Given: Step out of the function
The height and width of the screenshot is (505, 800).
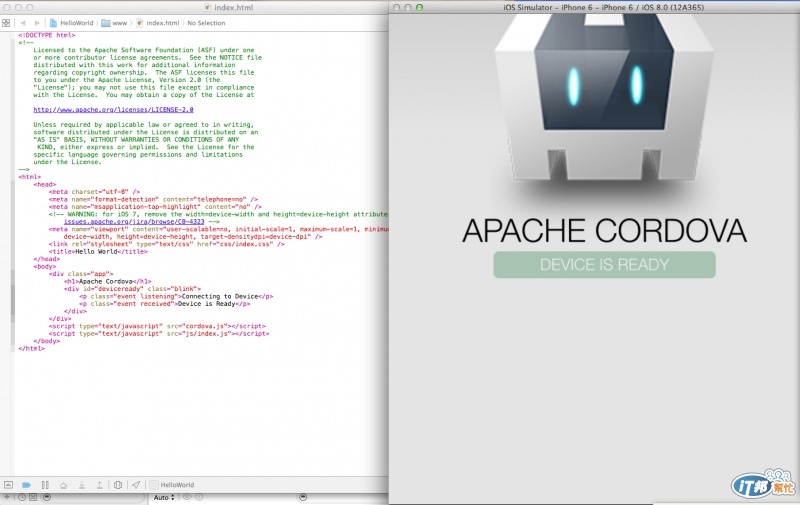Looking at the screenshot, I should click(x=99, y=485).
